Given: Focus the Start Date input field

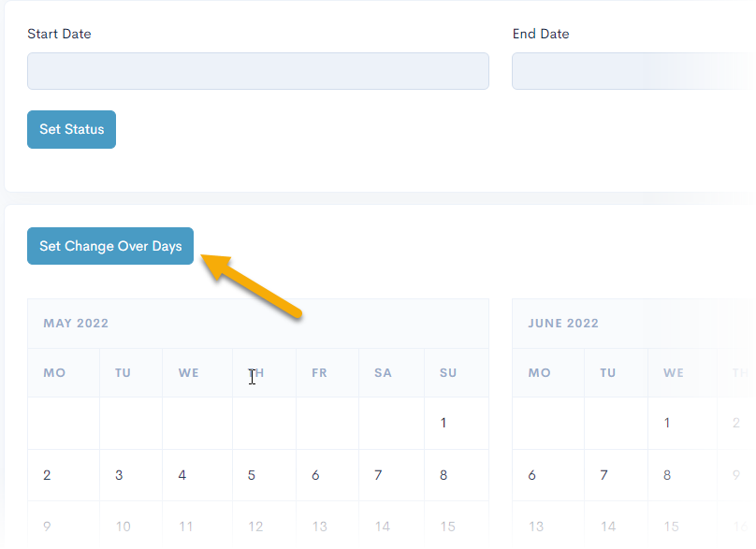Looking at the screenshot, I should click(257, 71).
